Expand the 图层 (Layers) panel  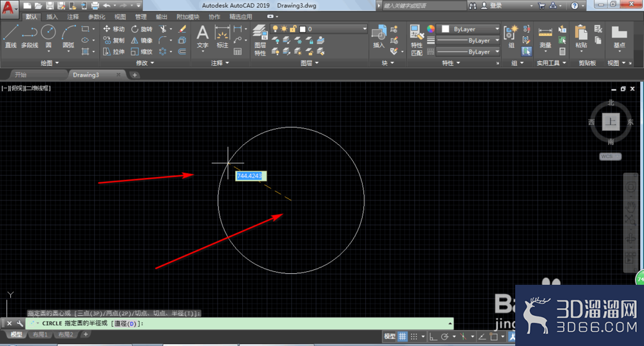point(309,63)
